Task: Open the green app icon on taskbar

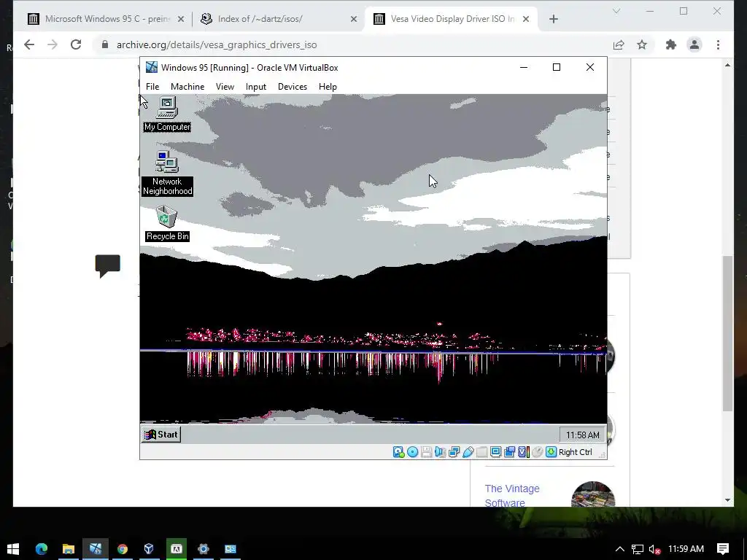Action: click(177, 549)
